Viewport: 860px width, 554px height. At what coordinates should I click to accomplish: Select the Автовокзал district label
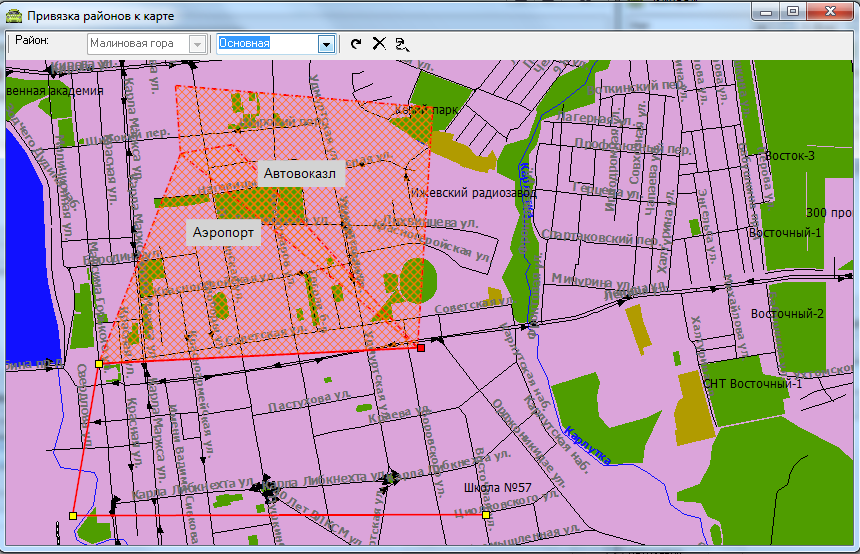pos(301,174)
